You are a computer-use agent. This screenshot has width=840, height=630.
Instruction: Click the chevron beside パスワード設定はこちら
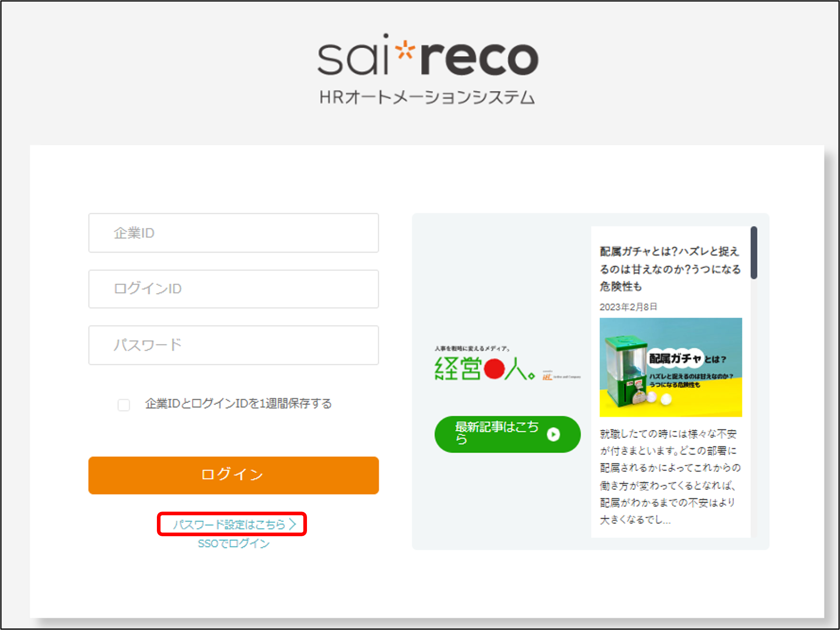(x=293, y=524)
